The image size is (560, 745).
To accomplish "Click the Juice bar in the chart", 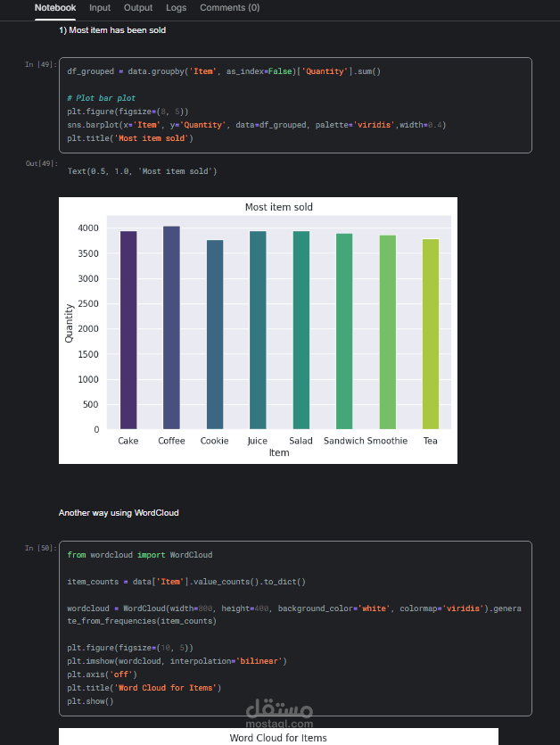I will click(x=258, y=330).
